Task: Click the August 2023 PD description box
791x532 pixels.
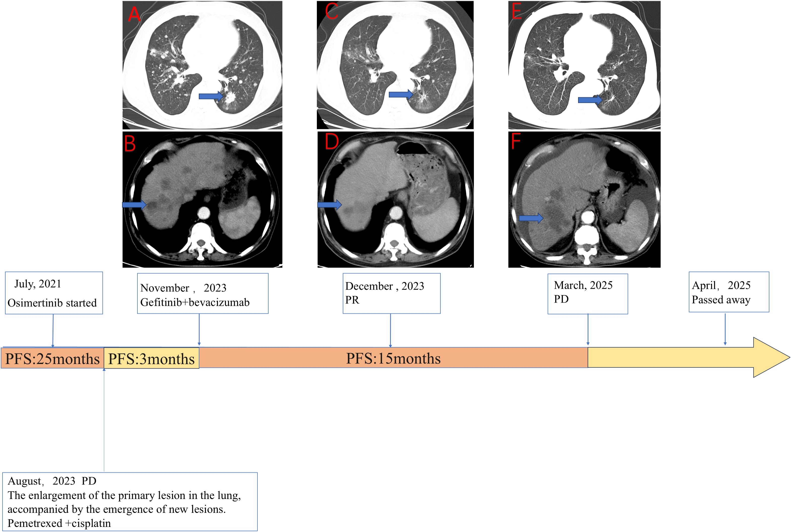Action: click(x=130, y=501)
